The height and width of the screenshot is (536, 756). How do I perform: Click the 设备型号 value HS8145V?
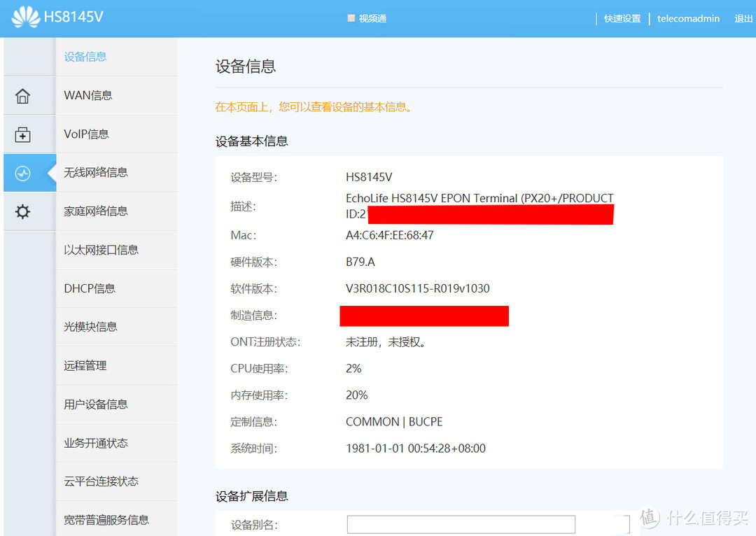[369, 177]
